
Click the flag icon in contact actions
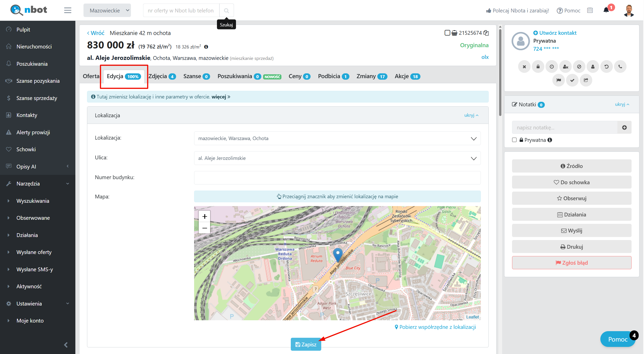[x=558, y=80]
